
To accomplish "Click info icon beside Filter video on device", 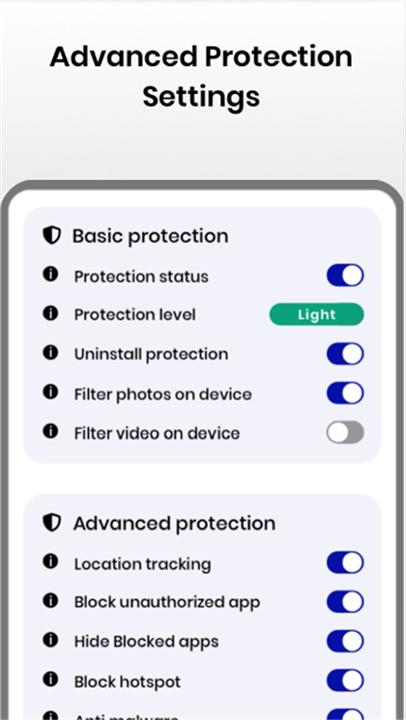I will [x=51, y=431].
